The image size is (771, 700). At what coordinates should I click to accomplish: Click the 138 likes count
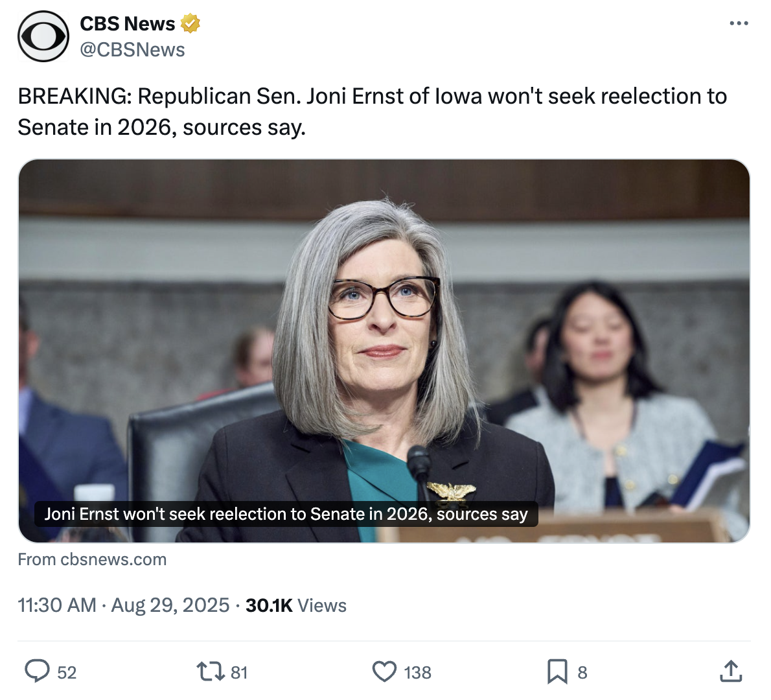(x=417, y=673)
